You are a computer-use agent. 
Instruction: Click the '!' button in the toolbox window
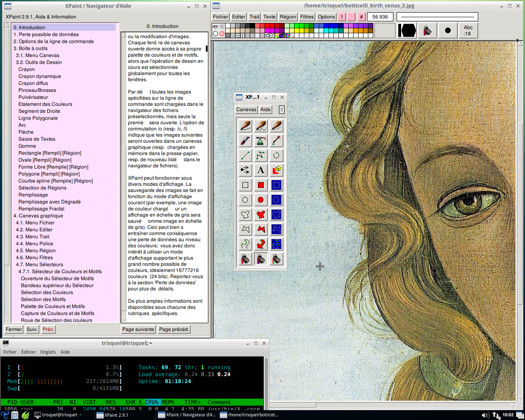click(x=282, y=110)
